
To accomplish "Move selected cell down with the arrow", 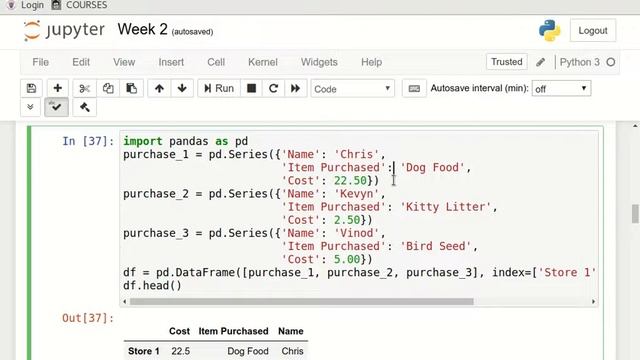I will pyautogui.click(x=182, y=89).
